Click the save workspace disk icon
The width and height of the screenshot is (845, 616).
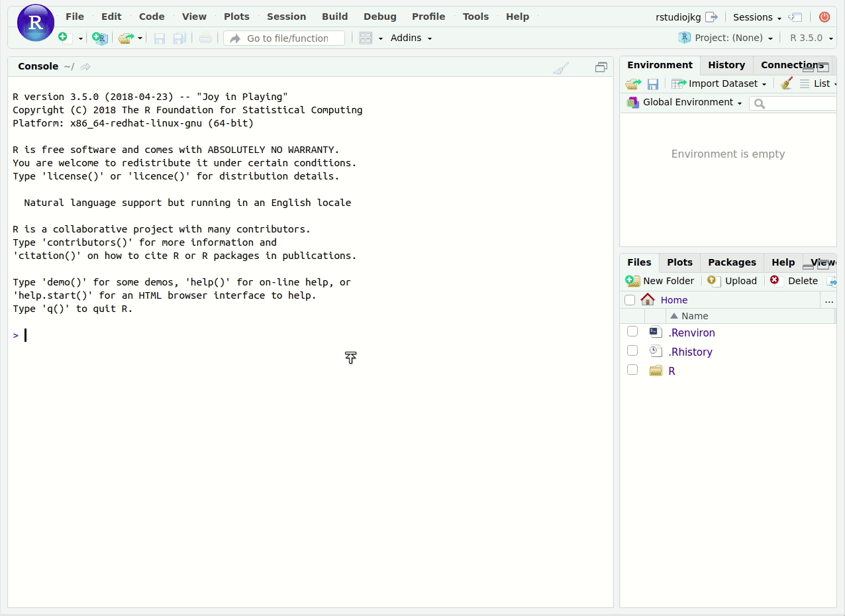(653, 83)
